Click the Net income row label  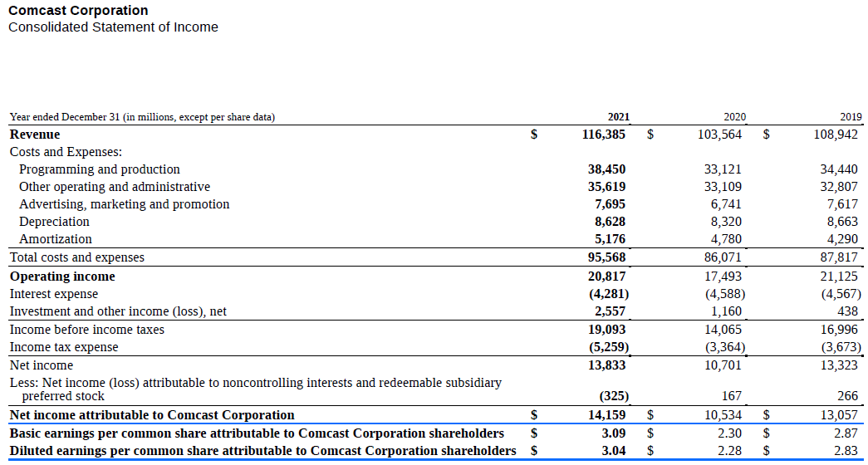click(x=41, y=365)
